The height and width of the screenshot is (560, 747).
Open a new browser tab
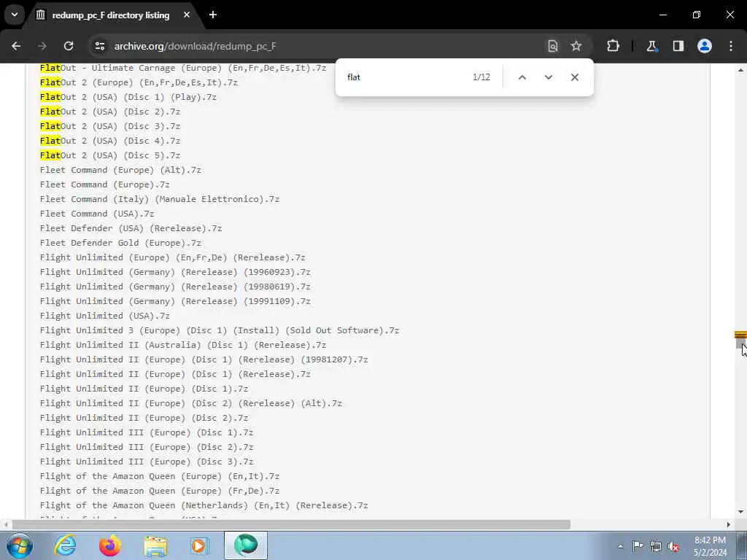coord(213,15)
